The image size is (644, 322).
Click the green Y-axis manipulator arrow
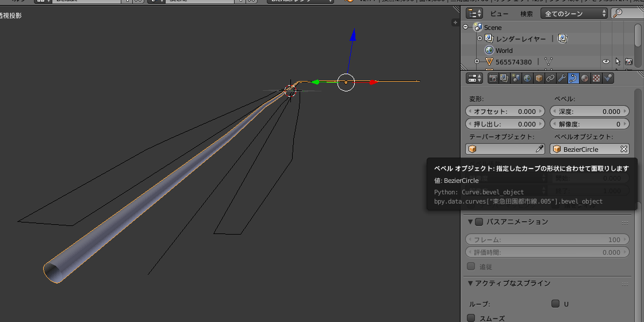(x=315, y=82)
